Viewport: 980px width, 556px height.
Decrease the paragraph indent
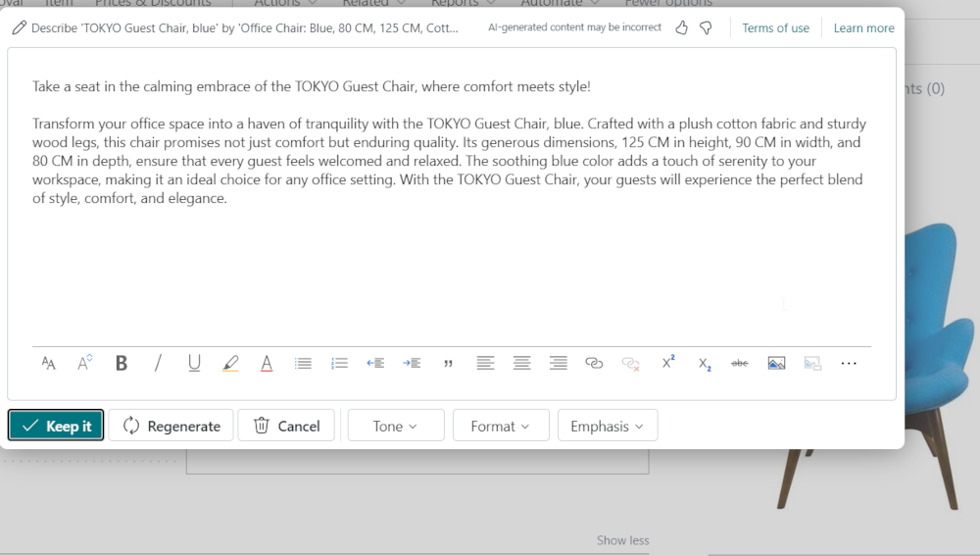click(375, 363)
